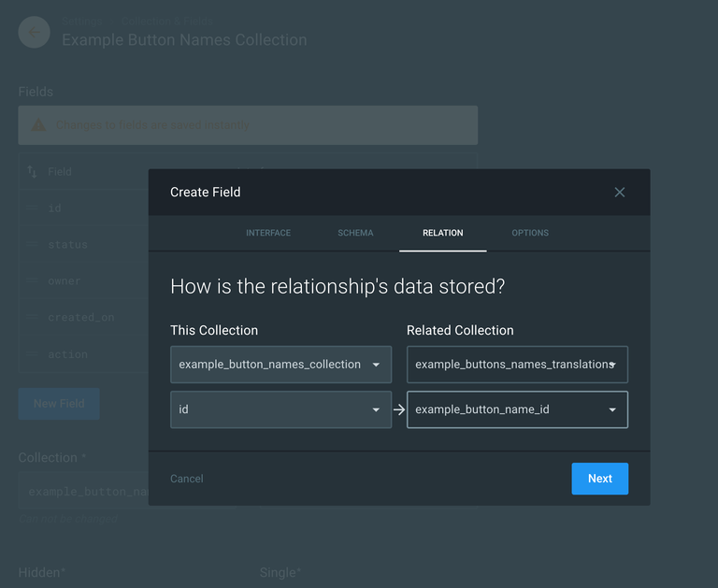Click the drag handle of the created_on row
This screenshot has height=588, width=718.
pyautogui.click(x=32, y=318)
